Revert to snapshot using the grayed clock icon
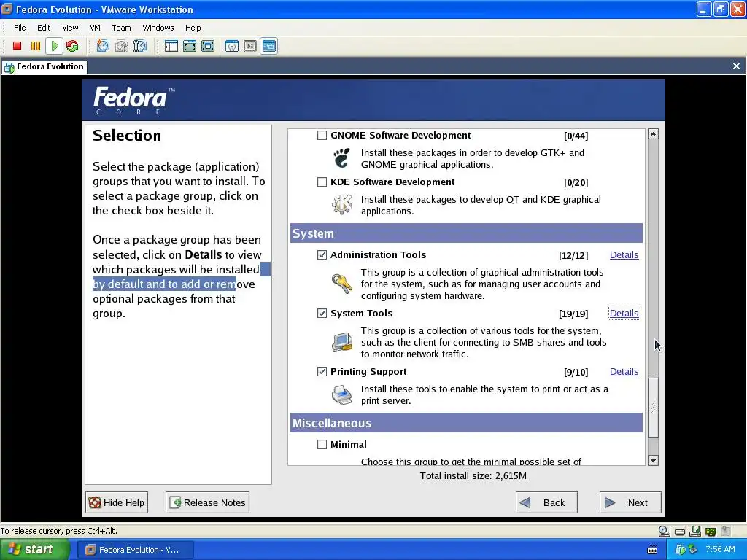Screen dimensions: 747x560 [122, 46]
